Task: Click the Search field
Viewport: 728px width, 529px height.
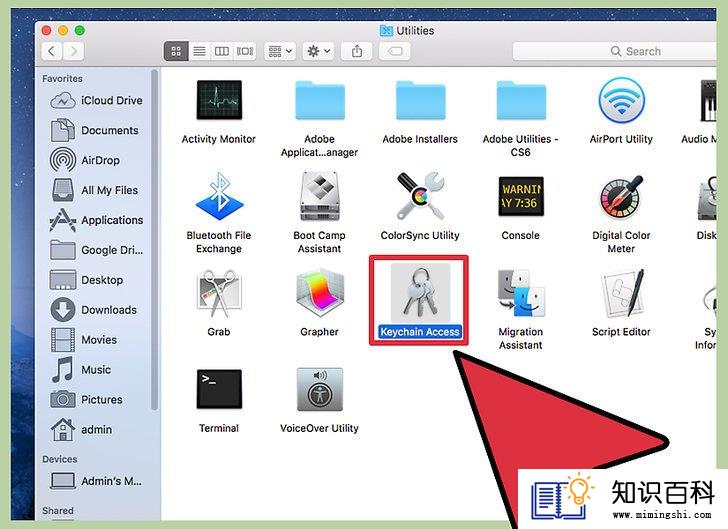Action: coord(615,51)
